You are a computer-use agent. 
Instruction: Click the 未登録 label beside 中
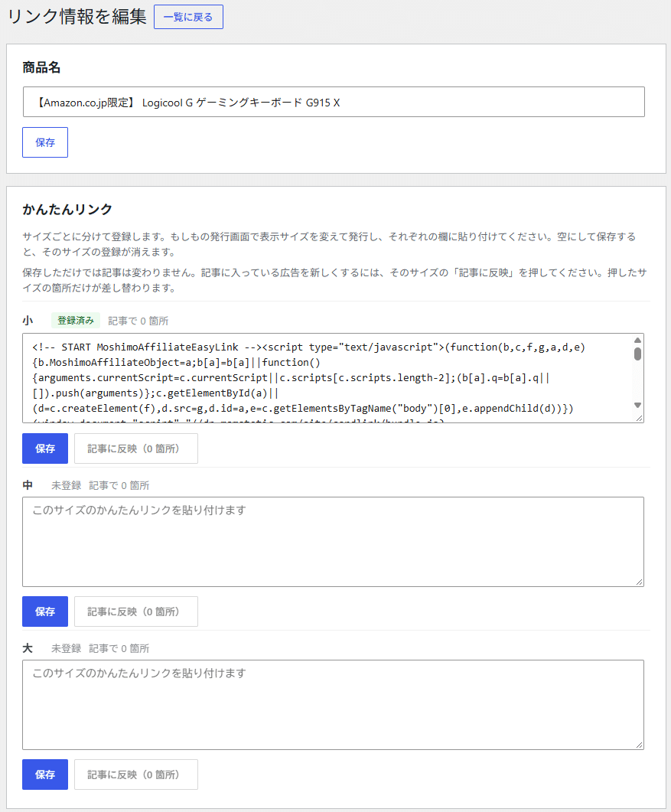tap(67, 485)
